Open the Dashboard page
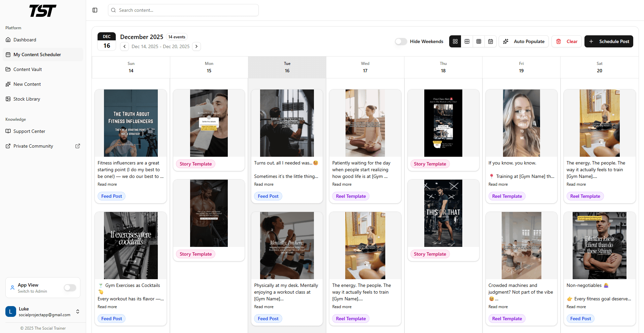Screen dimensions: 644x333 25,40
